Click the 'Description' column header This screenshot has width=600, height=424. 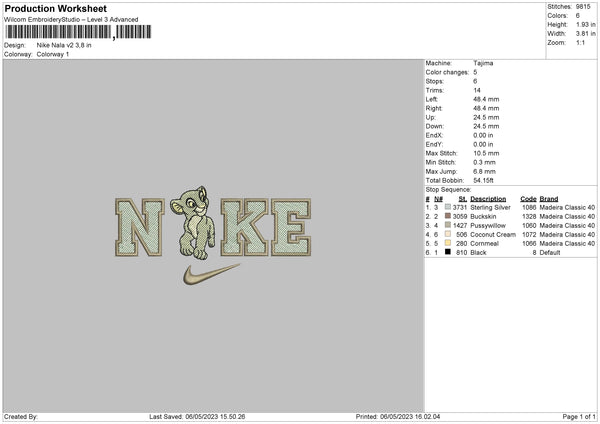(488, 199)
